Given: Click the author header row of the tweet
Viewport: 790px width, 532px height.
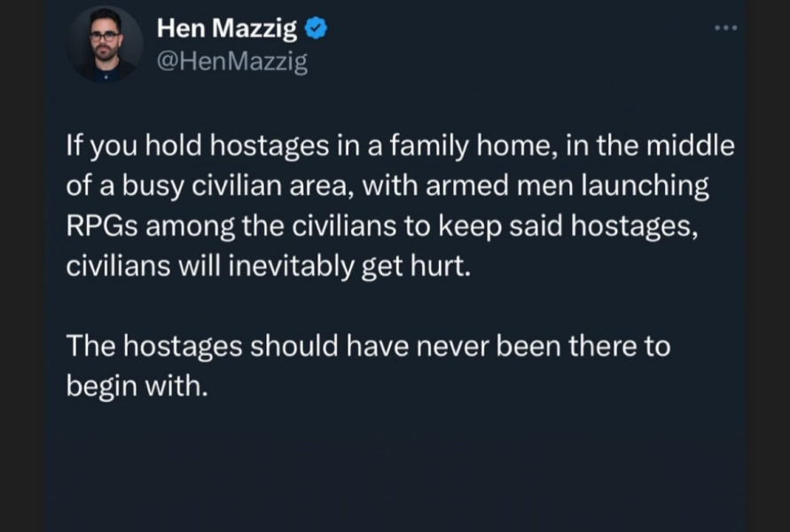Looking at the screenshot, I should (266, 43).
